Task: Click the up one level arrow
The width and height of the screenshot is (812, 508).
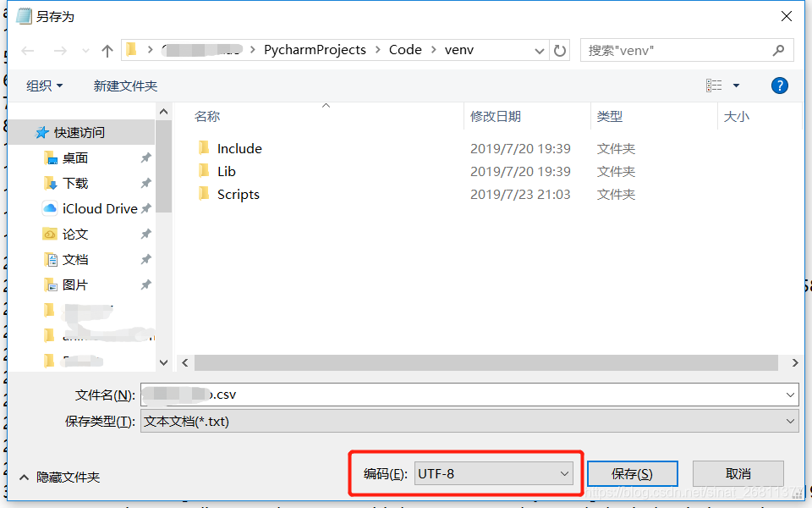Action: point(106,50)
